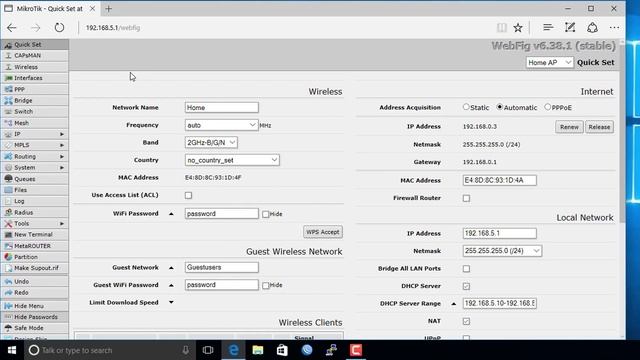The width and height of the screenshot is (640, 360).
Task: Click Undo in the sidebar
Action: [34, 282]
